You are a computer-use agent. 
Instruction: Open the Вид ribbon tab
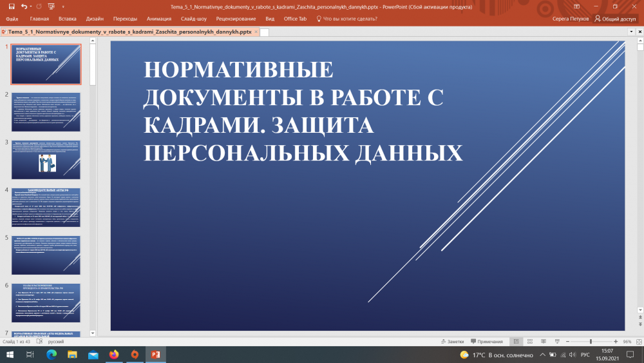[x=270, y=19]
